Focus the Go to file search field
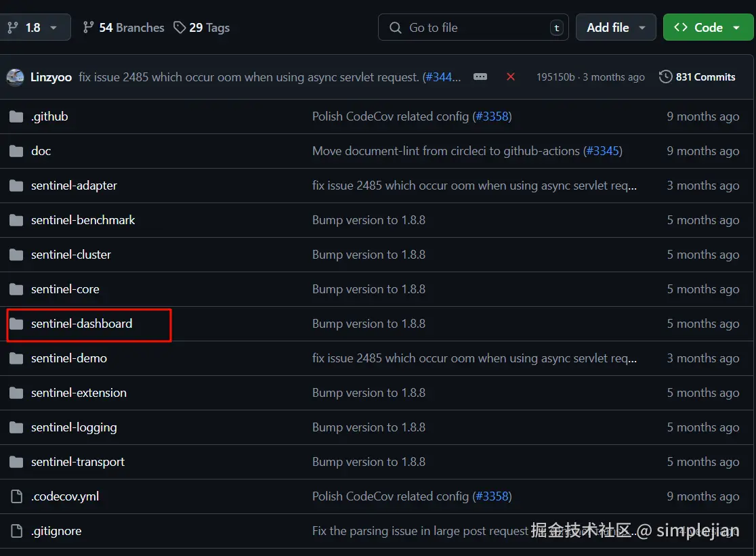The width and height of the screenshot is (756, 556). [473, 28]
